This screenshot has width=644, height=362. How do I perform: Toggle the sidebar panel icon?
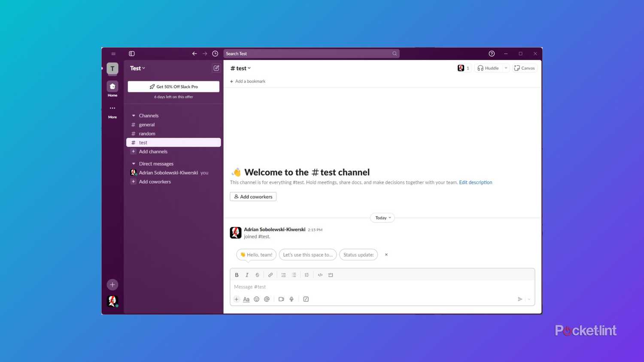pyautogui.click(x=132, y=54)
